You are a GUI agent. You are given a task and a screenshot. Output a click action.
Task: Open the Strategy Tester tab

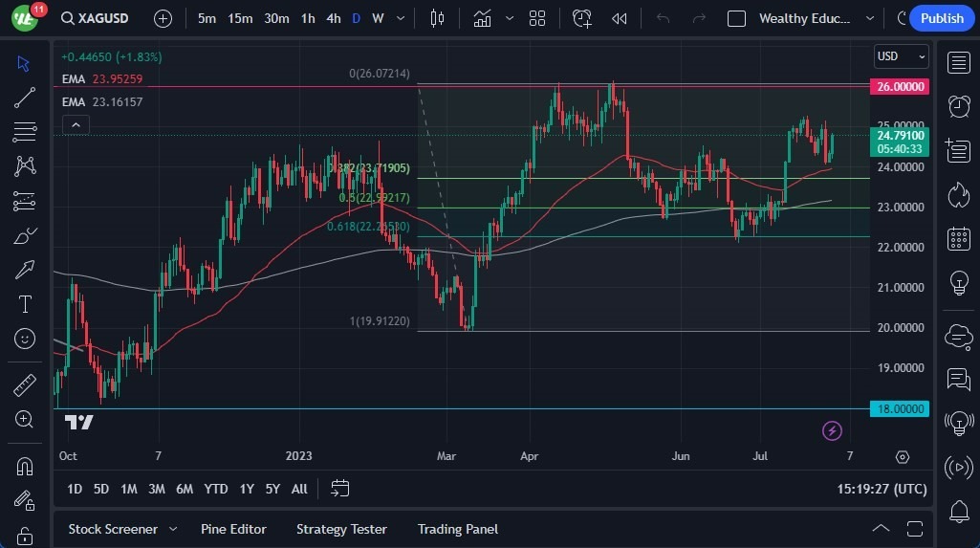pyautogui.click(x=341, y=529)
